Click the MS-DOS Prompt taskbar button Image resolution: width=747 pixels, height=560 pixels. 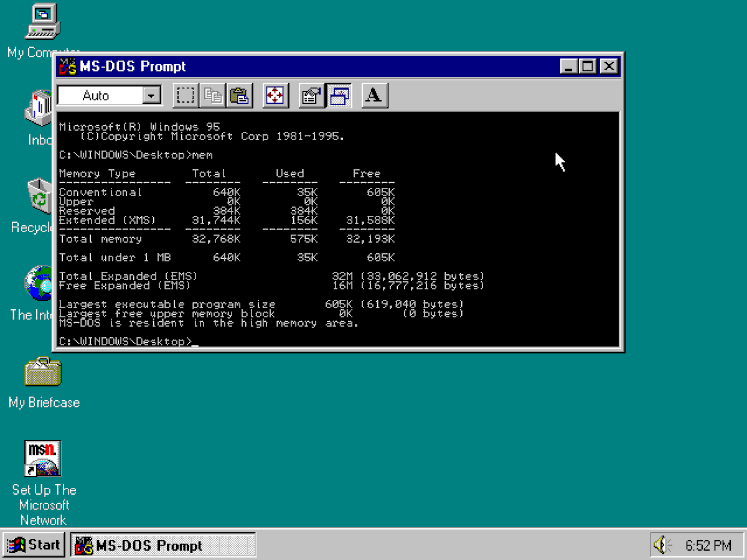pos(163,546)
